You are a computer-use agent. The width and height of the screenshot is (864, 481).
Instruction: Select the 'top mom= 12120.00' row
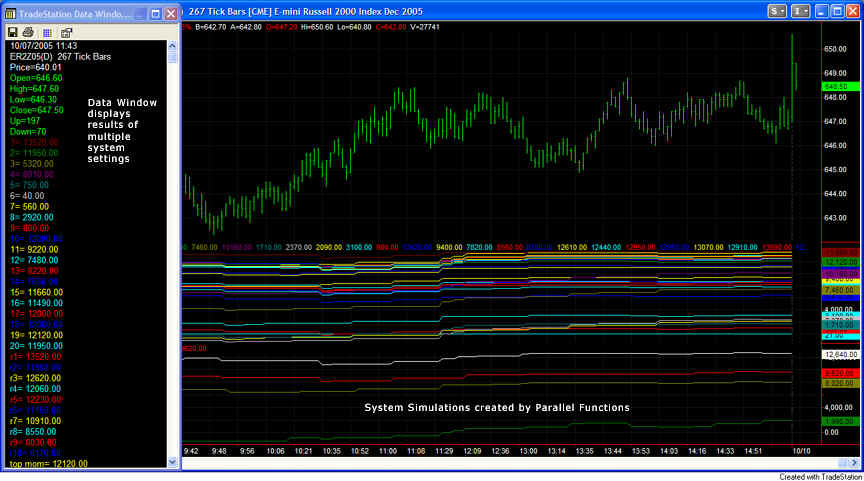[x=49, y=464]
